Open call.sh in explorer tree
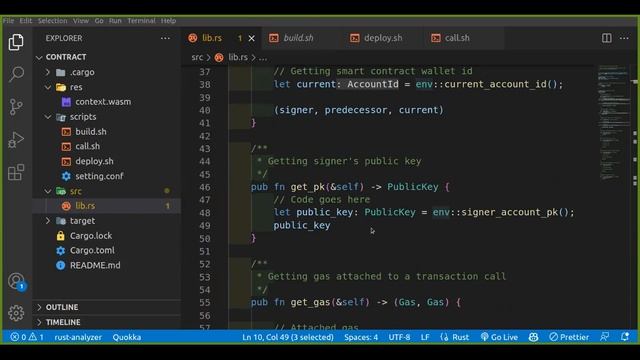The height and width of the screenshot is (360, 640). [87, 147]
